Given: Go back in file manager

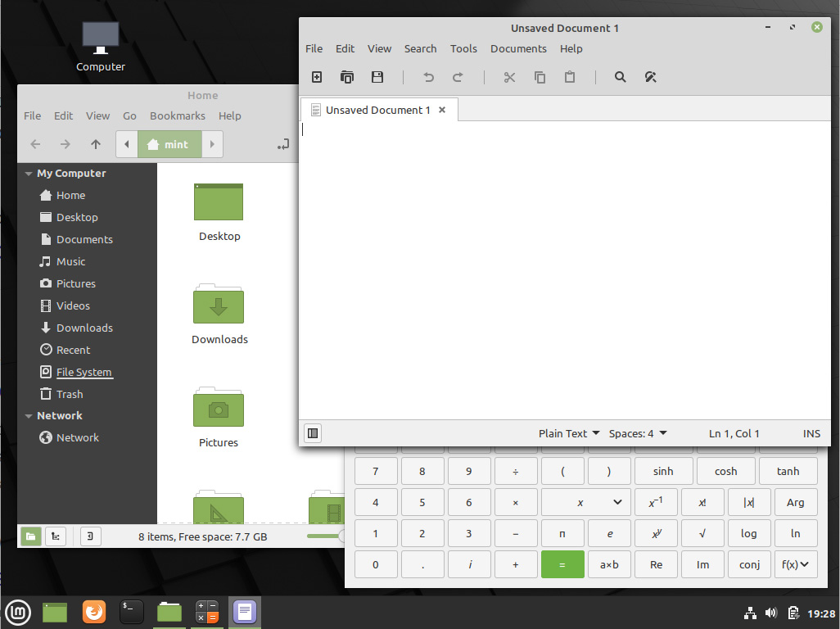Looking at the screenshot, I should 35,144.
